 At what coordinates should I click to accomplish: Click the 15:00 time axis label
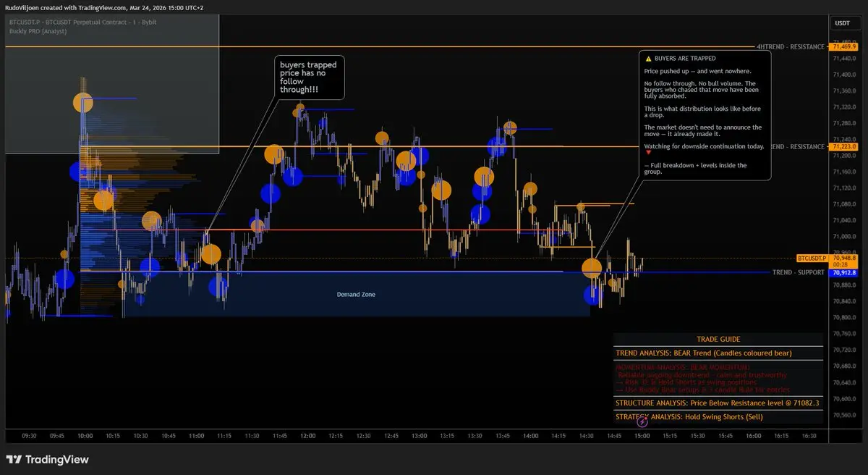point(642,436)
